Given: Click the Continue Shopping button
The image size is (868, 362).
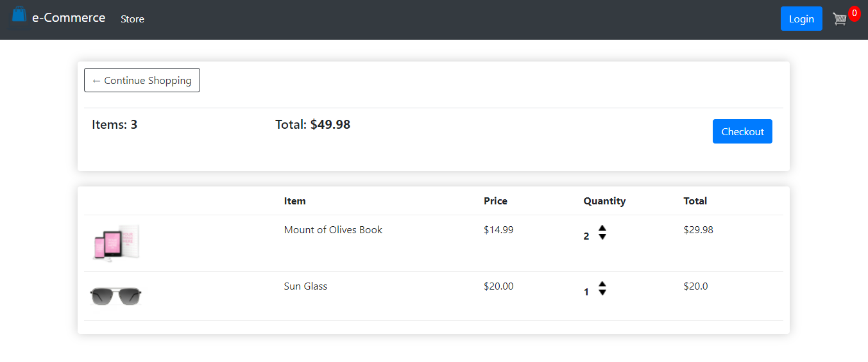Looking at the screenshot, I should (142, 81).
